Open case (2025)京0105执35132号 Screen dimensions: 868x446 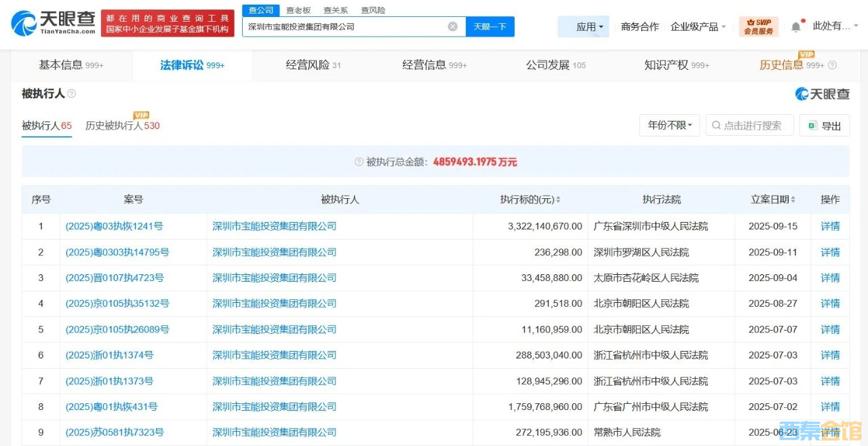click(117, 303)
